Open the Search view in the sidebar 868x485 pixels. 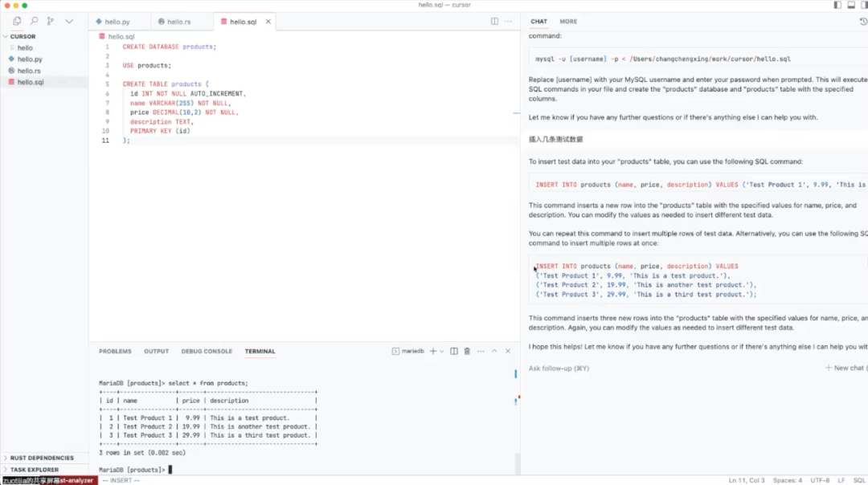(x=34, y=21)
